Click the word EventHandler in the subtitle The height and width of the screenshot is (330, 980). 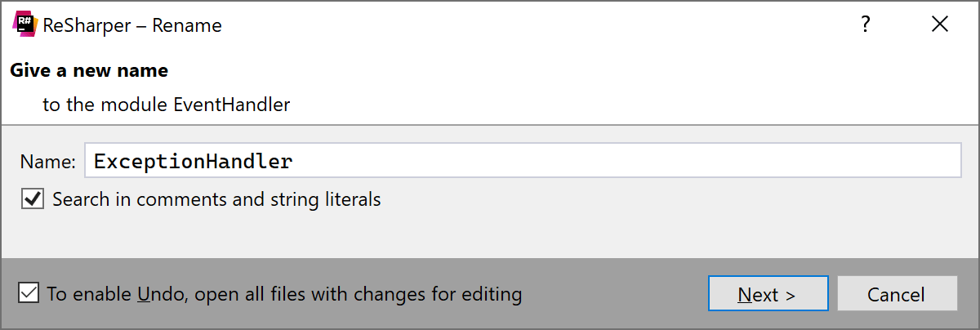coord(232,105)
